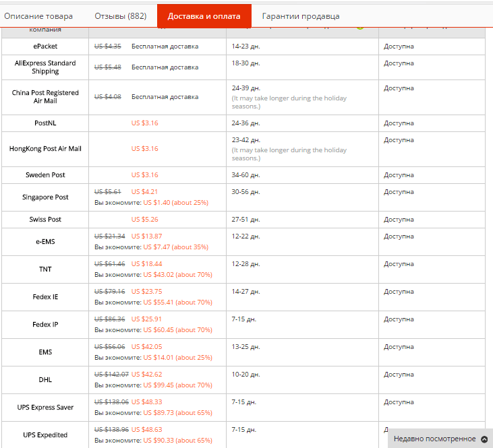Click the US $25.91 Fedex IP price
493x448 pixels.
(x=146, y=319)
